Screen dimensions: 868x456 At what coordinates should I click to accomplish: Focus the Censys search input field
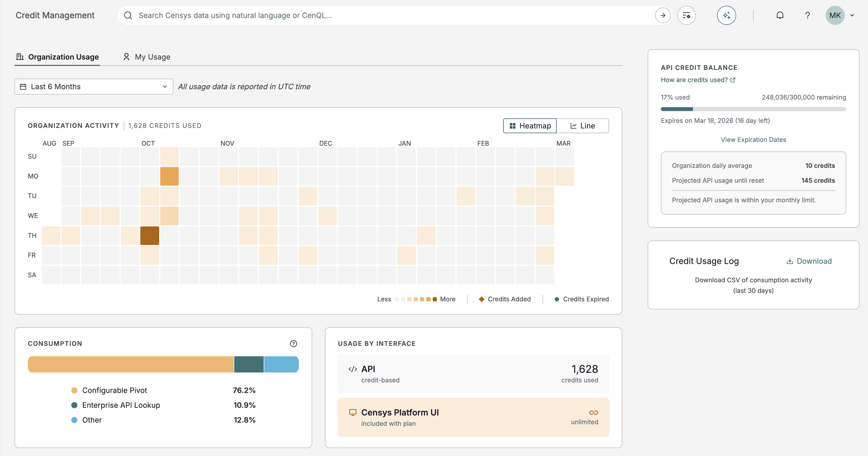tap(387, 16)
